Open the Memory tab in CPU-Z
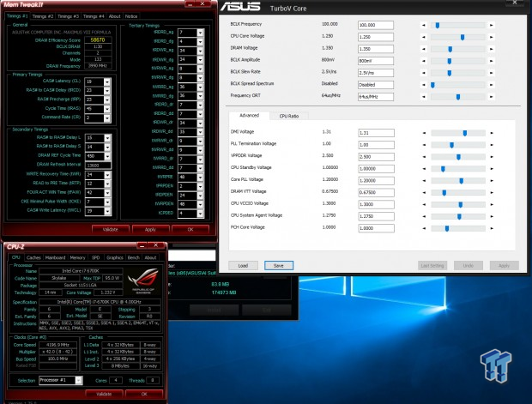The height and width of the screenshot is (404, 532). tap(78, 258)
